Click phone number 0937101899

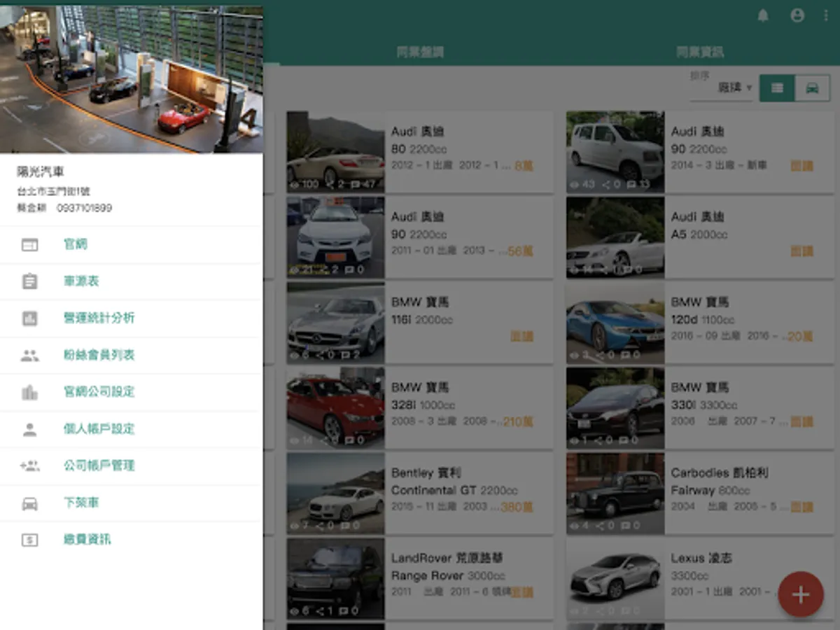[84, 209]
